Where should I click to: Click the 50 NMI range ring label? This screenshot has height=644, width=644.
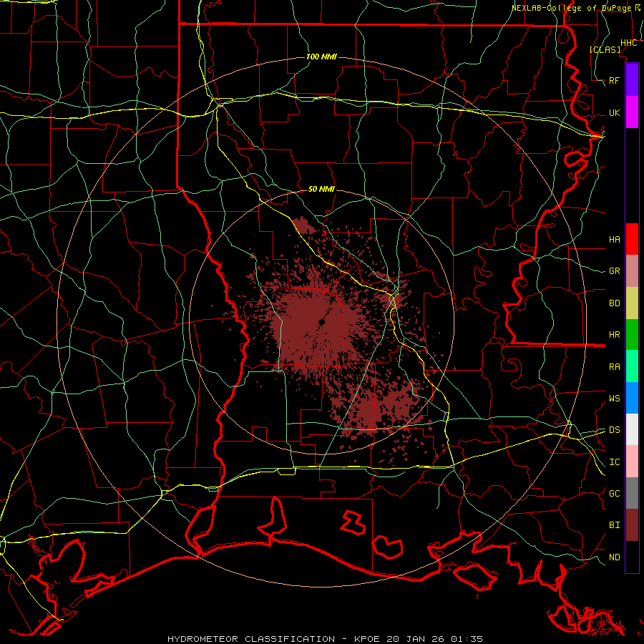tap(321, 189)
